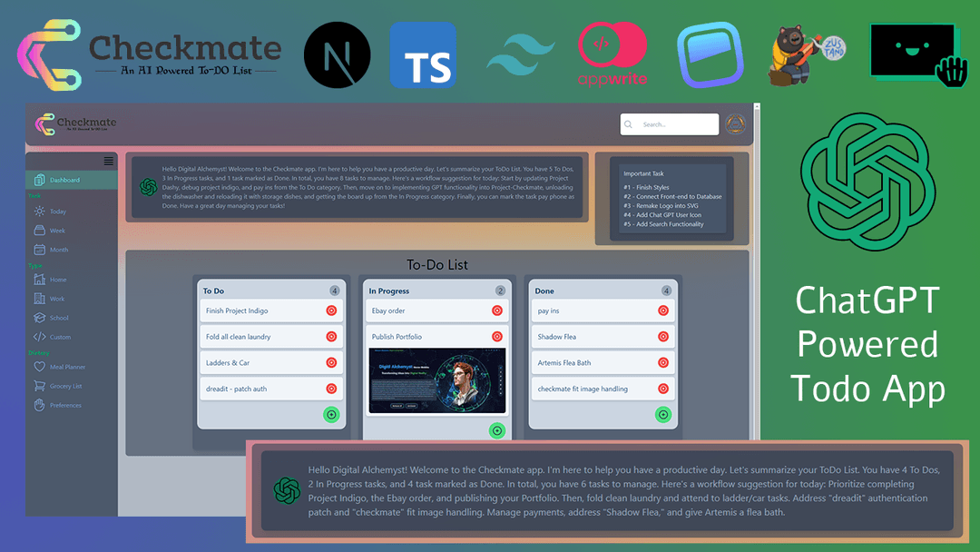Click the School graduation cap icon
The width and height of the screenshot is (980, 552).
click(39, 318)
